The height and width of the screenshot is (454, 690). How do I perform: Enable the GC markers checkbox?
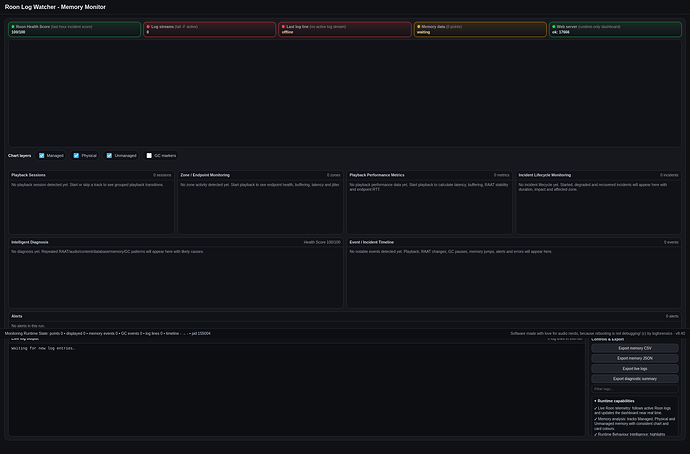[149, 156]
